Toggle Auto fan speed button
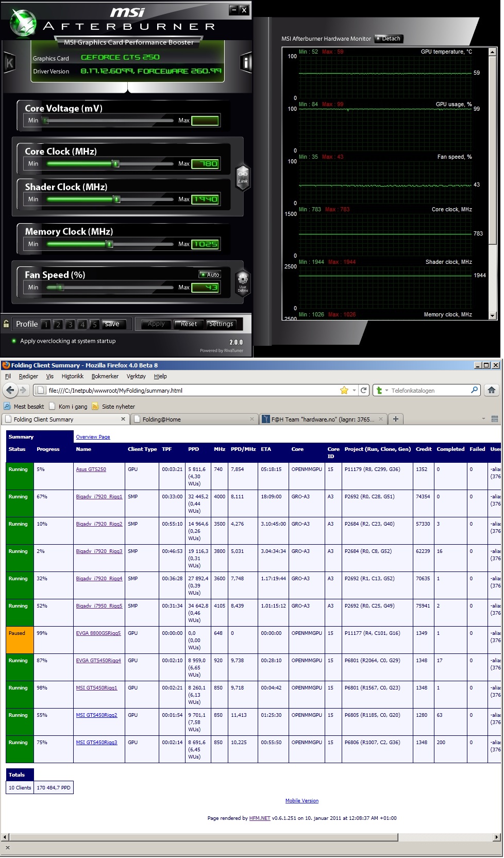Image resolution: width=504 pixels, height=858 pixels. pyautogui.click(x=210, y=275)
